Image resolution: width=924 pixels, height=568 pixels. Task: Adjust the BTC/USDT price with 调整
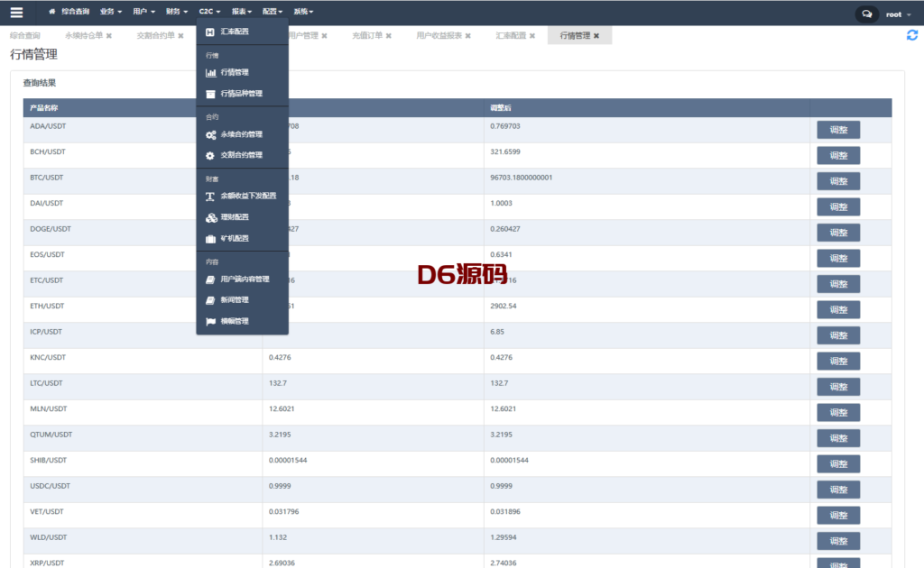click(x=838, y=181)
